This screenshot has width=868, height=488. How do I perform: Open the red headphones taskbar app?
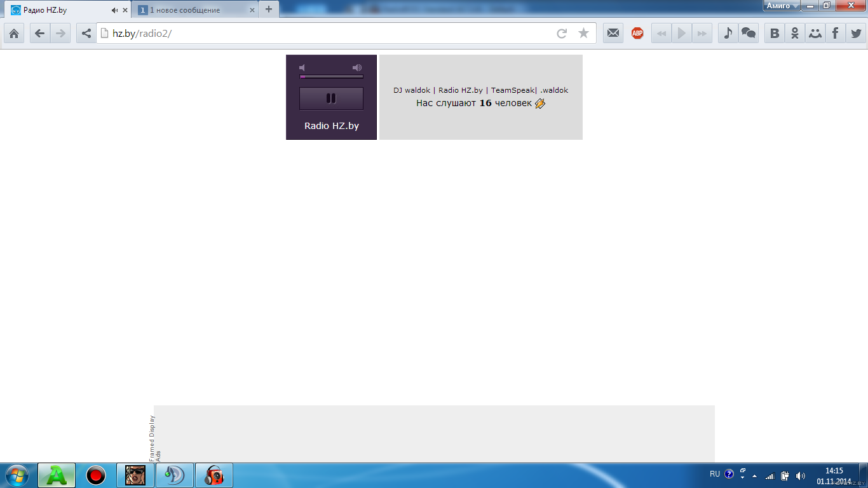click(x=214, y=475)
